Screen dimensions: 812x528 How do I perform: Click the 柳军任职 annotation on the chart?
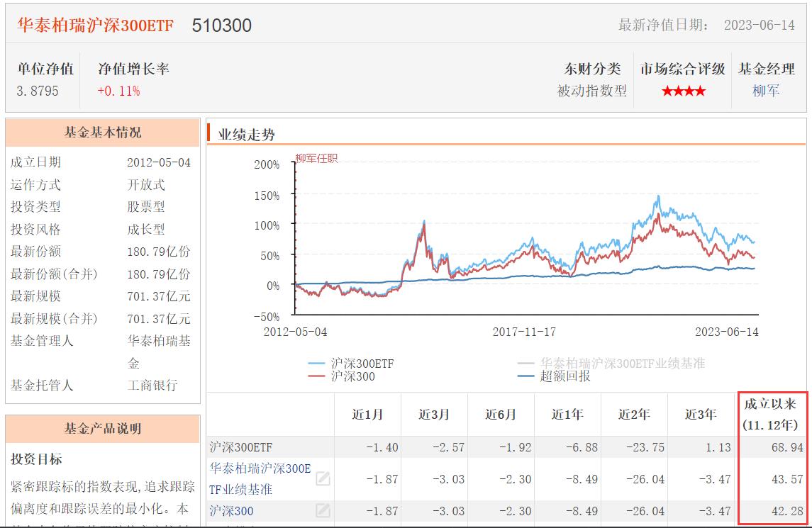pyautogui.click(x=314, y=158)
